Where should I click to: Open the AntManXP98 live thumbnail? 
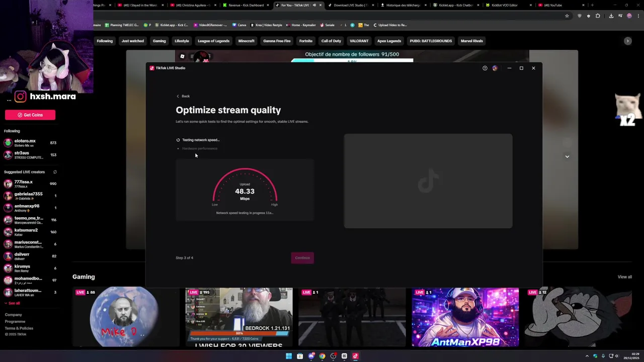tap(465, 317)
